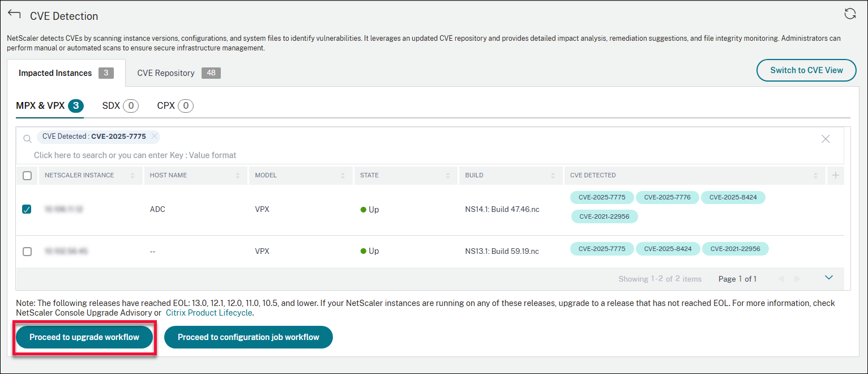Click the blurred instance IP in ADC row
868x374 pixels.
pos(64,210)
